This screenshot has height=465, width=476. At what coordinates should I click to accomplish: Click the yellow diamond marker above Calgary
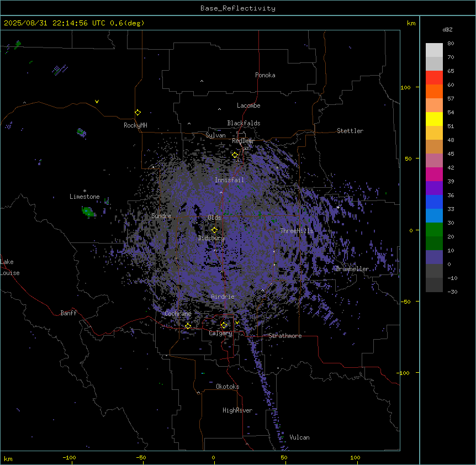coord(224,325)
